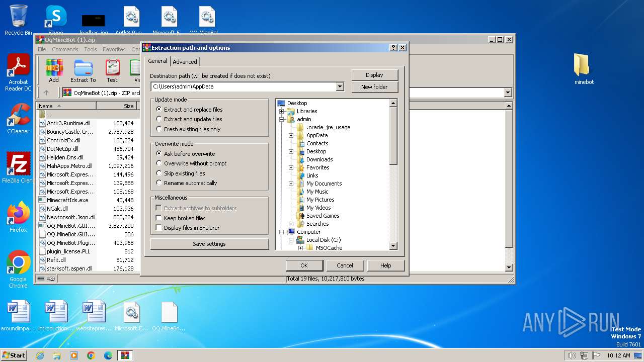Select the introduction Word document icon
Screen dimensions: 644x362
tap(55, 316)
